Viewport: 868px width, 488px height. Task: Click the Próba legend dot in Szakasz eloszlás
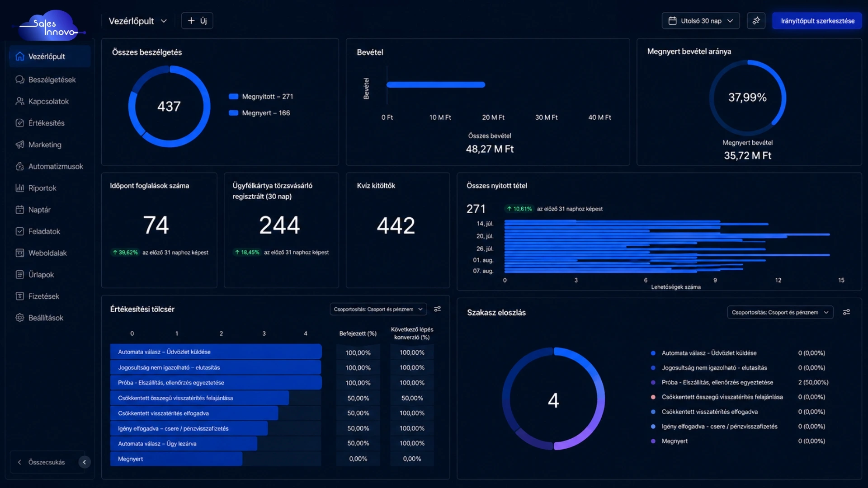[653, 382]
